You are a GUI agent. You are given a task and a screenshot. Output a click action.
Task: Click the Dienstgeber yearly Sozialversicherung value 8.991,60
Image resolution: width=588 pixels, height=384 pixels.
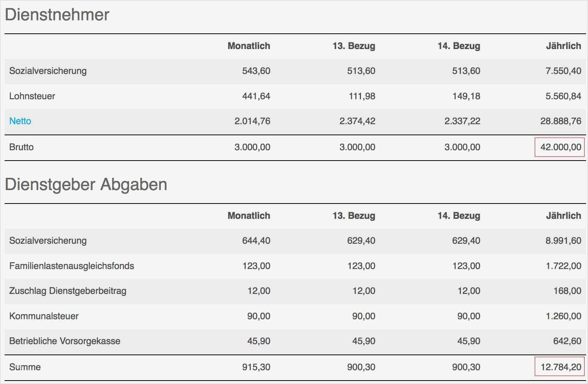(x=563, y=241)
